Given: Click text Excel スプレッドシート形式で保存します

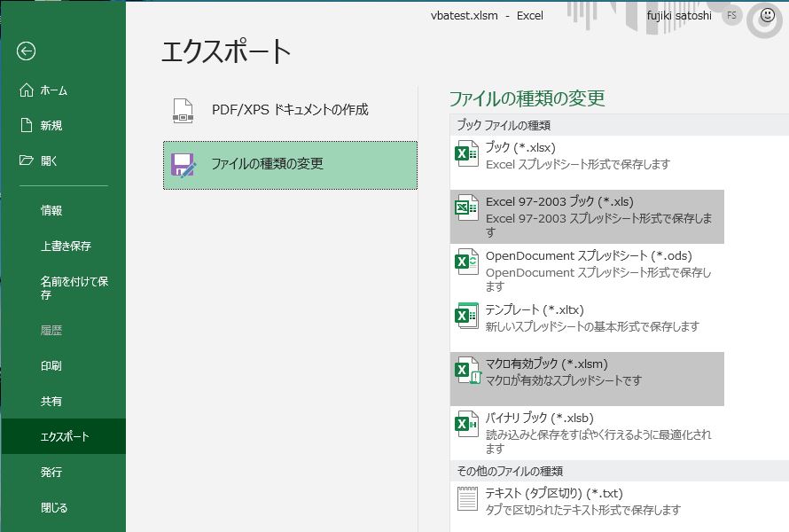Looking at the screenshot, I should tap(578, 164).
